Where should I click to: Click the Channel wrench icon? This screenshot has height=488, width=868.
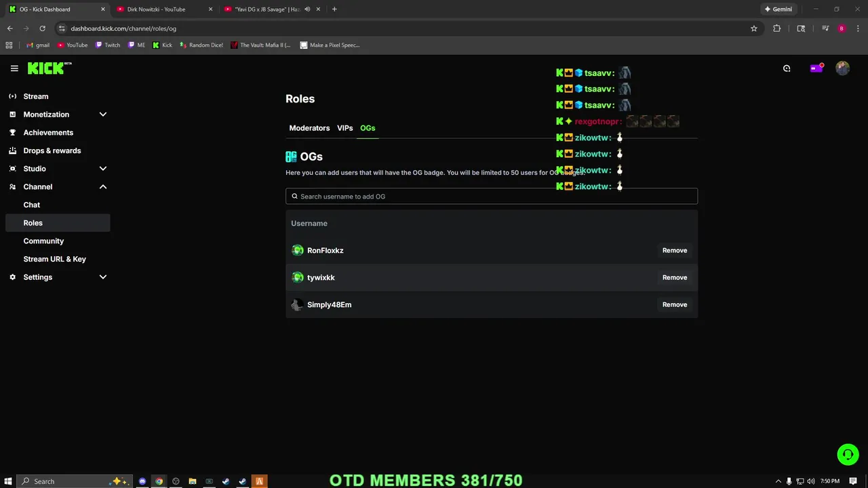(12, 186)
